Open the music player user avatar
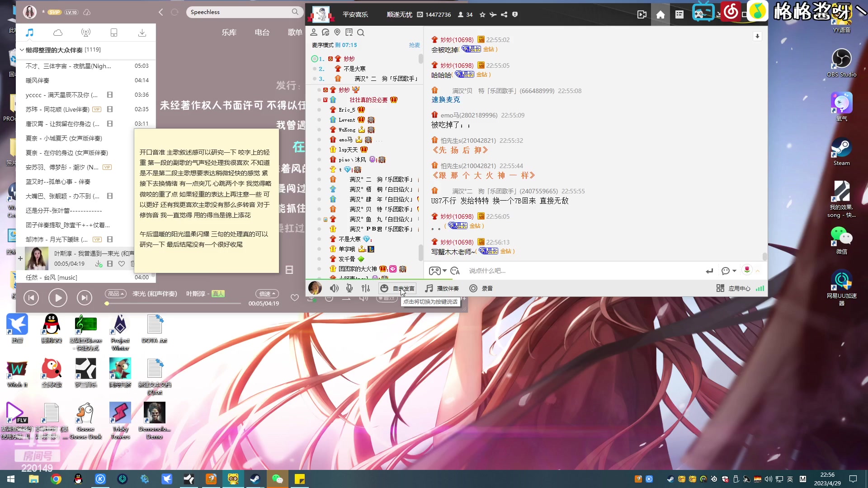 pos(30,12)
